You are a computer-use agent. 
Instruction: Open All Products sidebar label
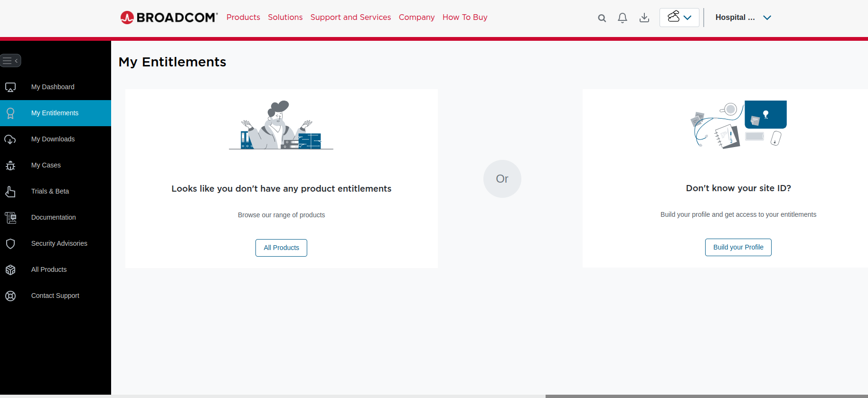tap(49, 269)
